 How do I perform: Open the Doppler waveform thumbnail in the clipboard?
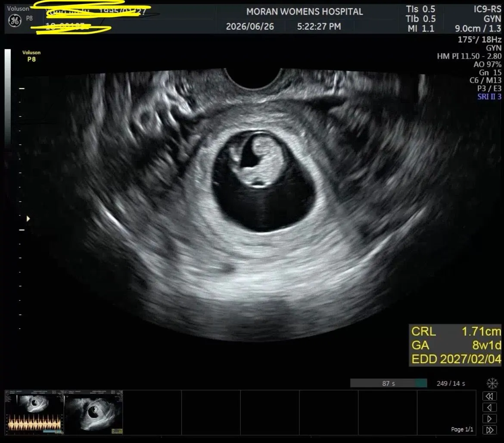[x=34, y=412]
